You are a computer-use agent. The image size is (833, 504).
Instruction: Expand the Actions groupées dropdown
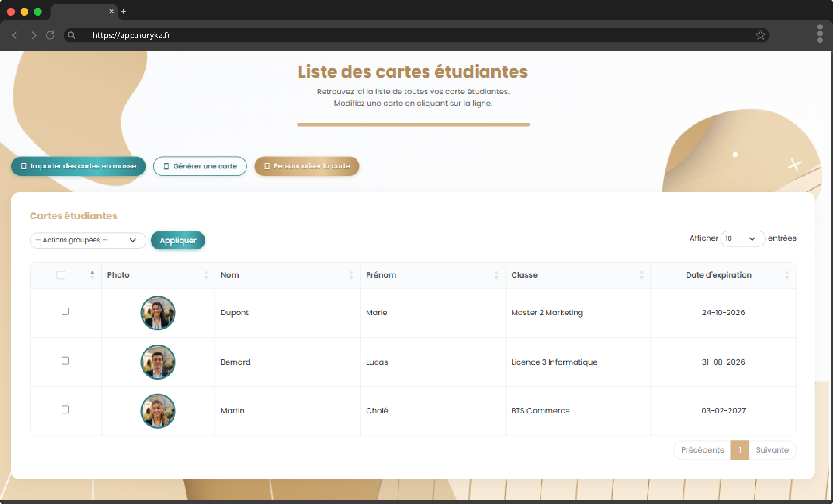[x=88, y=240]
